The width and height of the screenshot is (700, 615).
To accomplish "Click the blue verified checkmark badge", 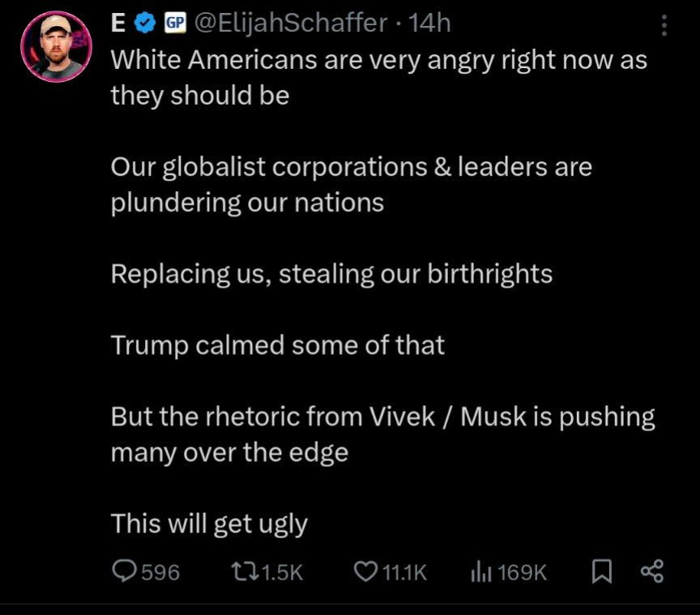I will (145, 23).
